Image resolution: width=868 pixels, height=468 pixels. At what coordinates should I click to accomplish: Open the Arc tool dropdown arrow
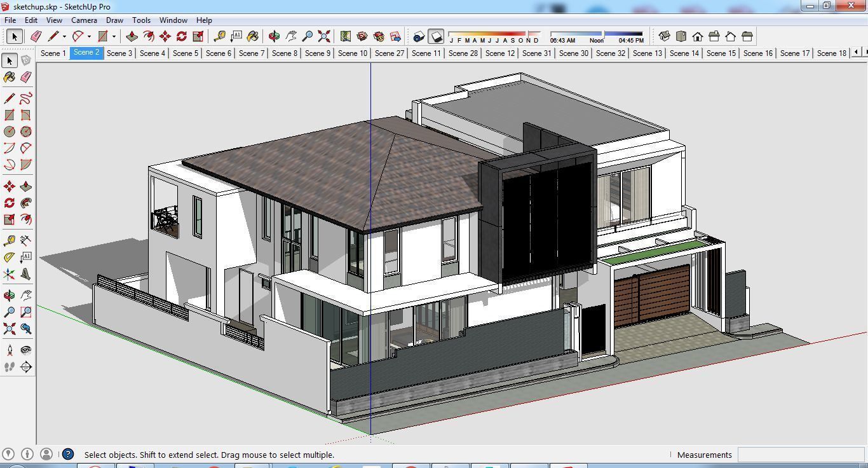(89, 37)
